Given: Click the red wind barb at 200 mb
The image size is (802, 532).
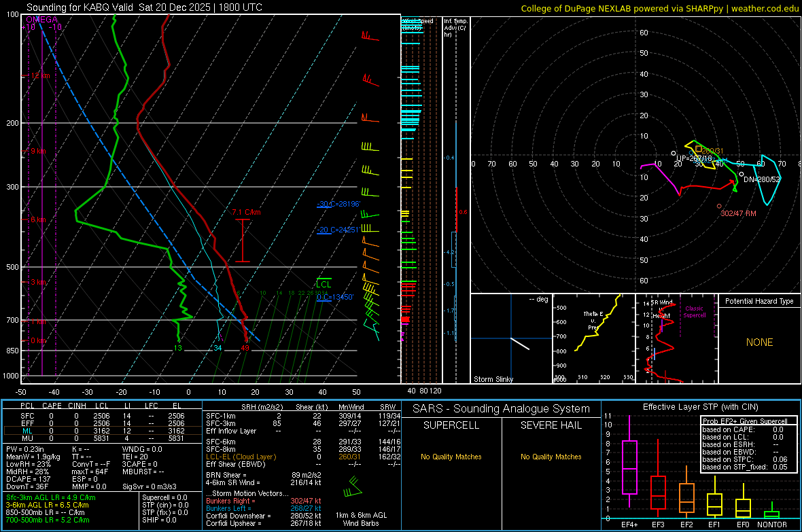Looking at the screenshot, I should [x=370, y=119].
